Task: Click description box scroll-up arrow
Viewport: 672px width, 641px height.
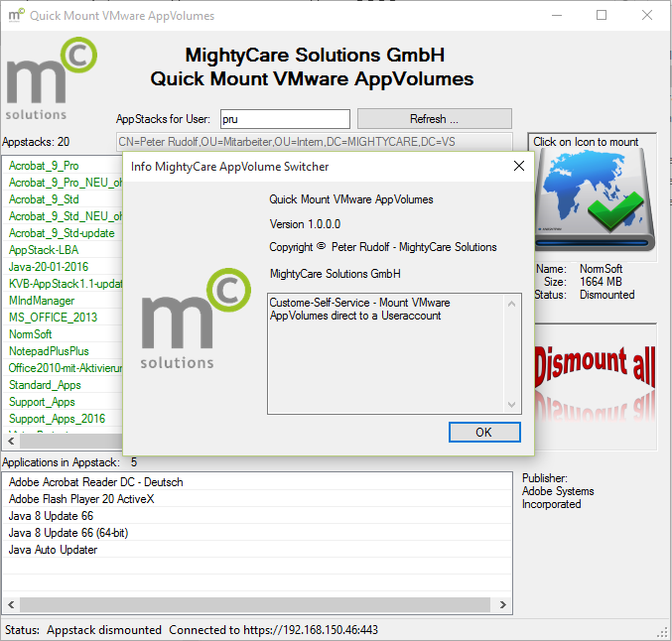Action: tap(511, 304)
